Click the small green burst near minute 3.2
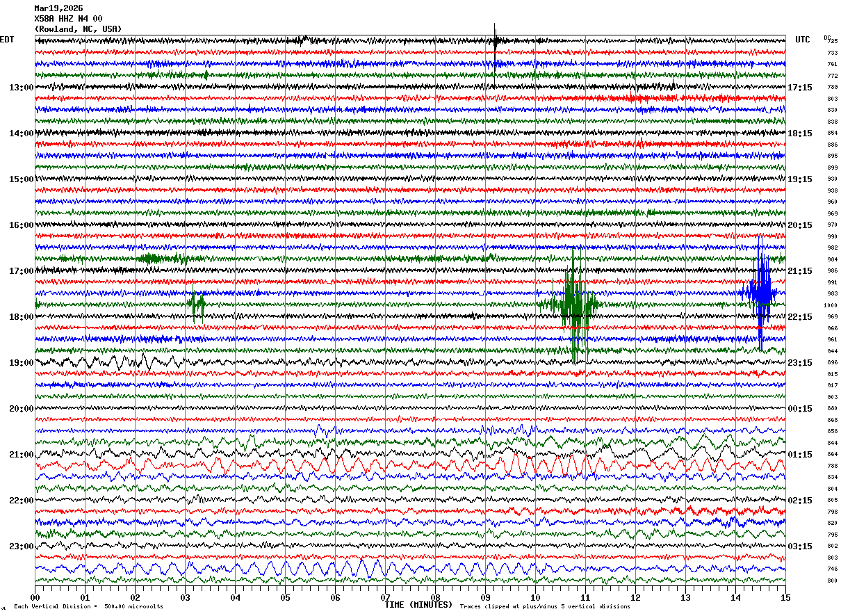 196,304
